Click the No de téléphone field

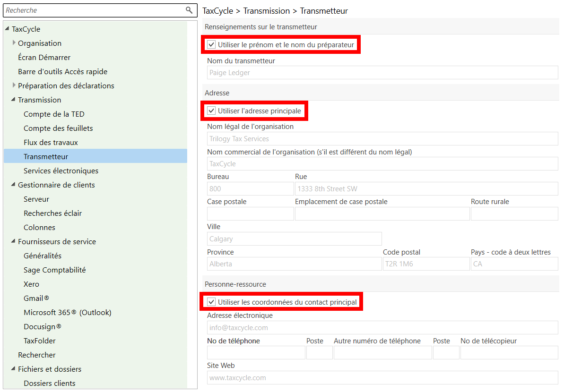click(x=256, y=353)
